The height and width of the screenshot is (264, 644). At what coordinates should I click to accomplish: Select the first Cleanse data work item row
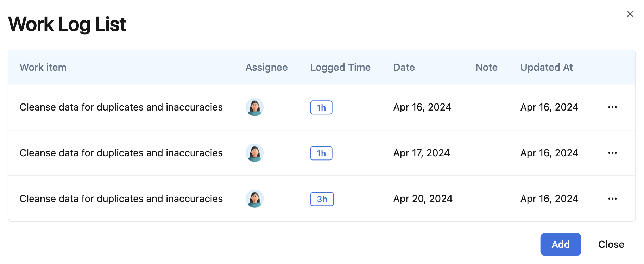(x=121, y=107)
